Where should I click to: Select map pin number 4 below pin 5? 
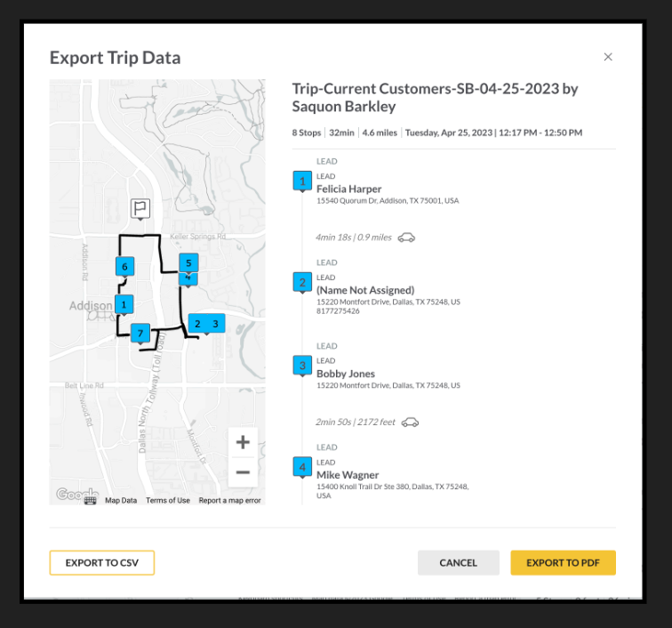188,279
